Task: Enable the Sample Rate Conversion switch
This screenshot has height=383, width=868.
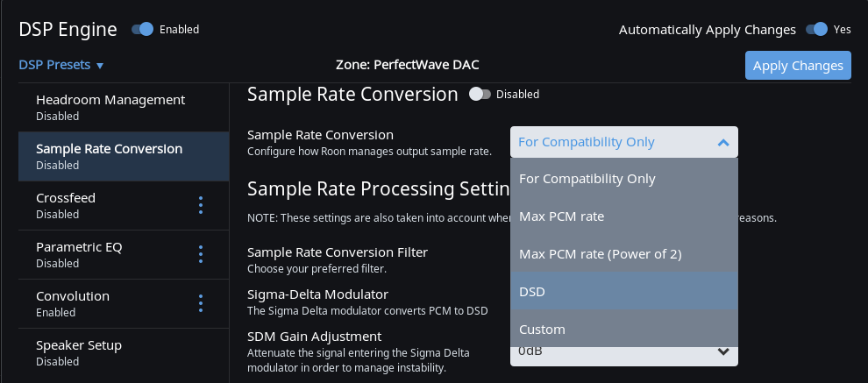Action: (480, 94)
